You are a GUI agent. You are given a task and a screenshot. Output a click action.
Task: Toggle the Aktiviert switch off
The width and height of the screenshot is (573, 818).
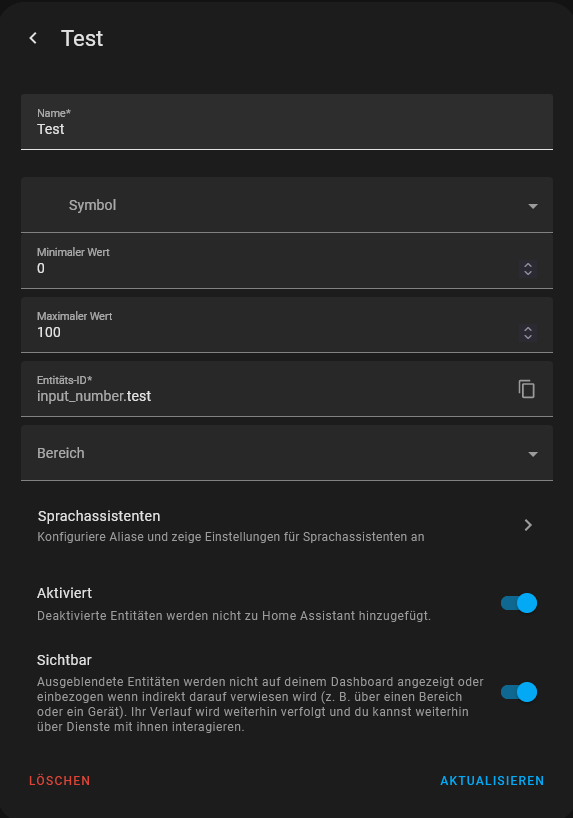tap(519, 603)
